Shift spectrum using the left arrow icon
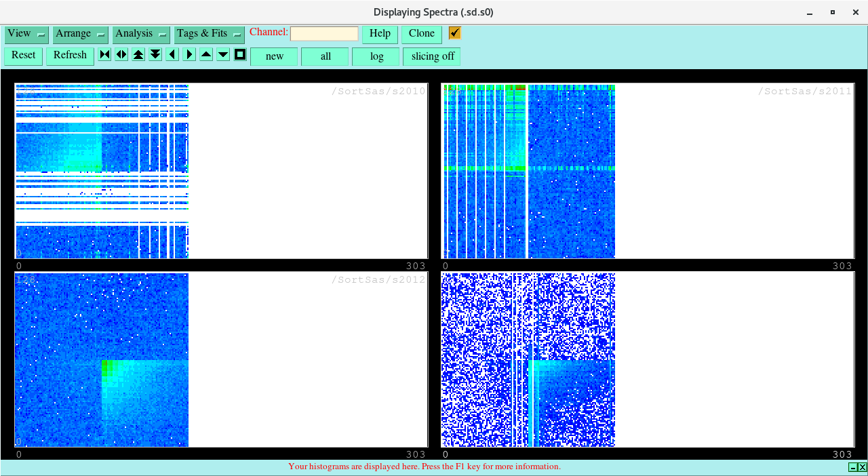The height and width of the screenshot is (476, 868). pos(172,54)
